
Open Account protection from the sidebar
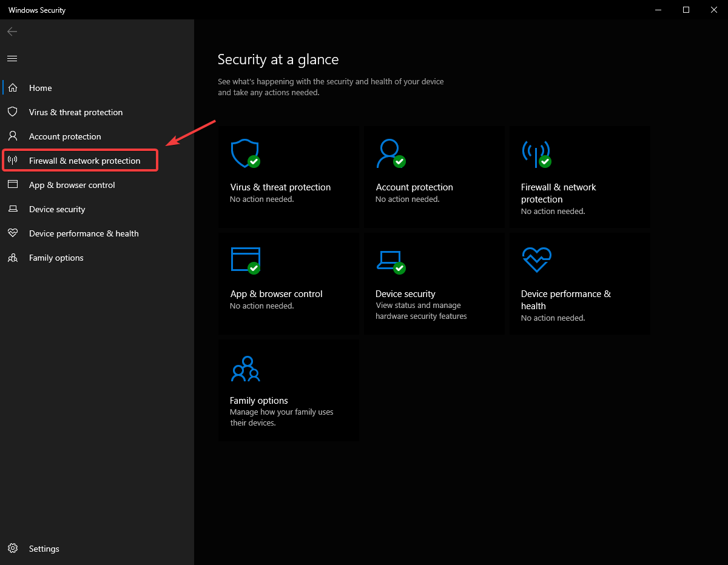[65, 136]
